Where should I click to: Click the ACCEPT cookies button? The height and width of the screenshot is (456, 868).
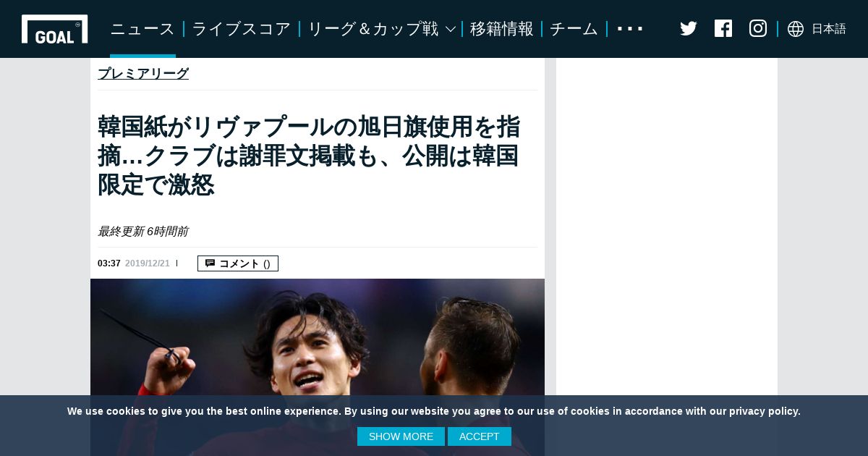(480, 436)
